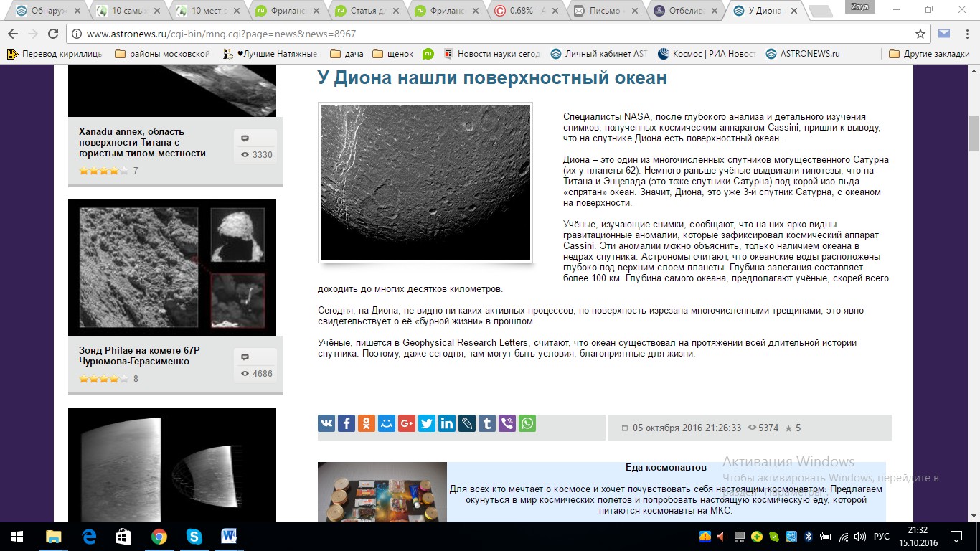Open 'районы московской' bookmarks folder

pyautogui.click(x=162, y=54)
